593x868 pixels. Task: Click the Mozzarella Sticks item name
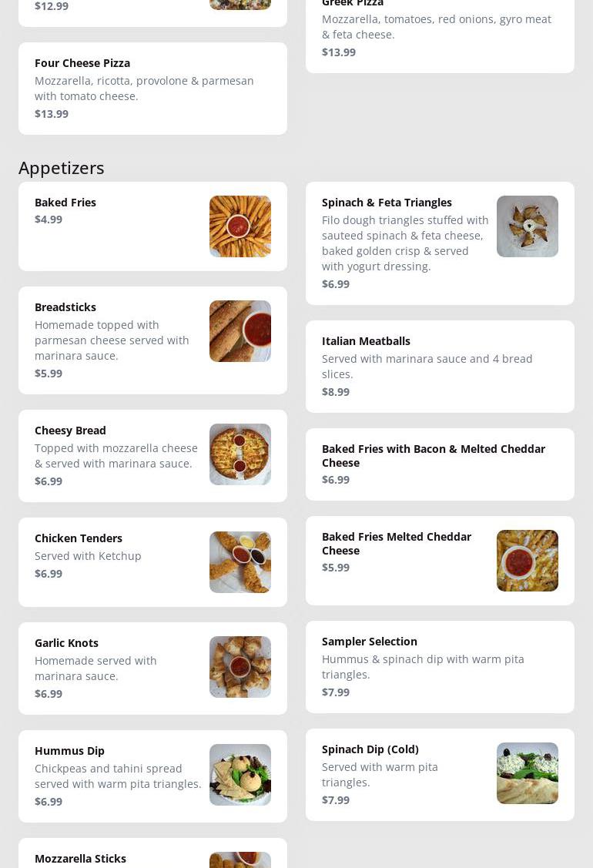(x=80, y=859)
